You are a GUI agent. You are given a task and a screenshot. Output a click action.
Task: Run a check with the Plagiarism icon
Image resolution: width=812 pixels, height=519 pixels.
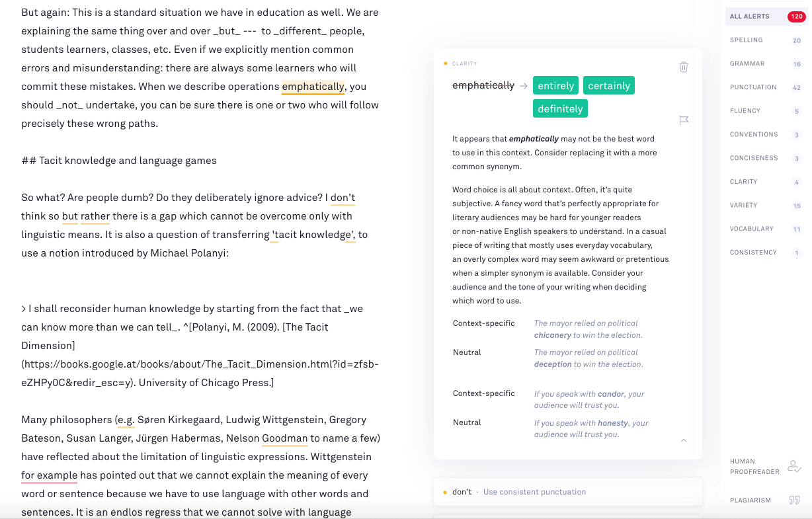point(794,500)
